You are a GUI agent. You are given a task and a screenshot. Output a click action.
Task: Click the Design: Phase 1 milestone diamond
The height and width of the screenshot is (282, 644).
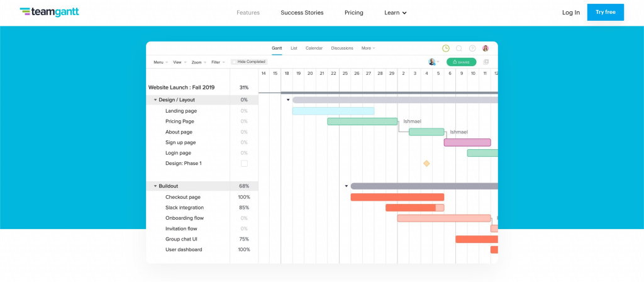426,164
